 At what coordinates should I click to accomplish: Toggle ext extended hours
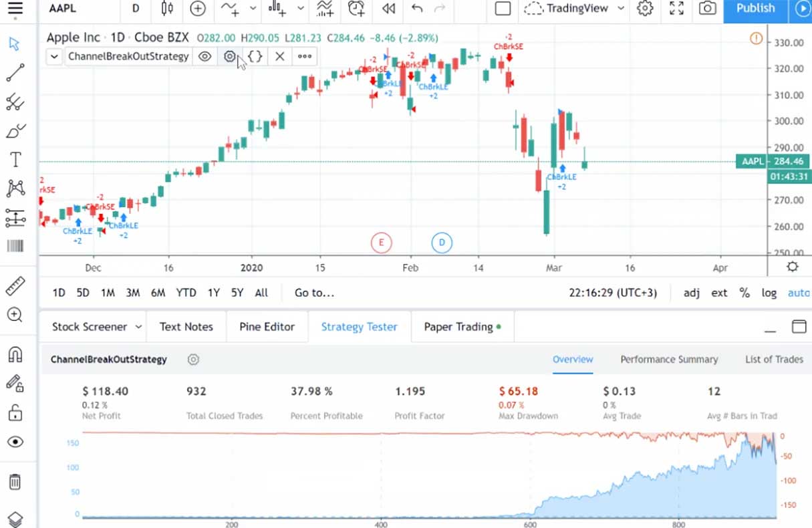pyautogui.click(x=719, y=293)
